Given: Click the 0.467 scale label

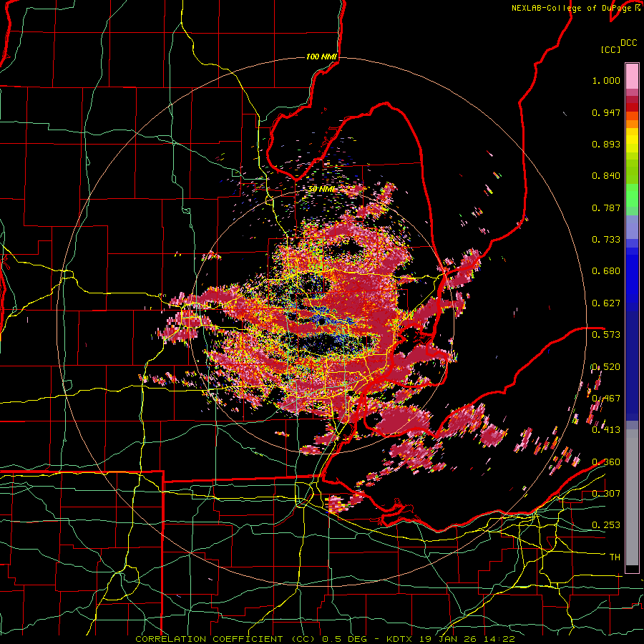Looking at the screenshot, I should tap(606, 399).
